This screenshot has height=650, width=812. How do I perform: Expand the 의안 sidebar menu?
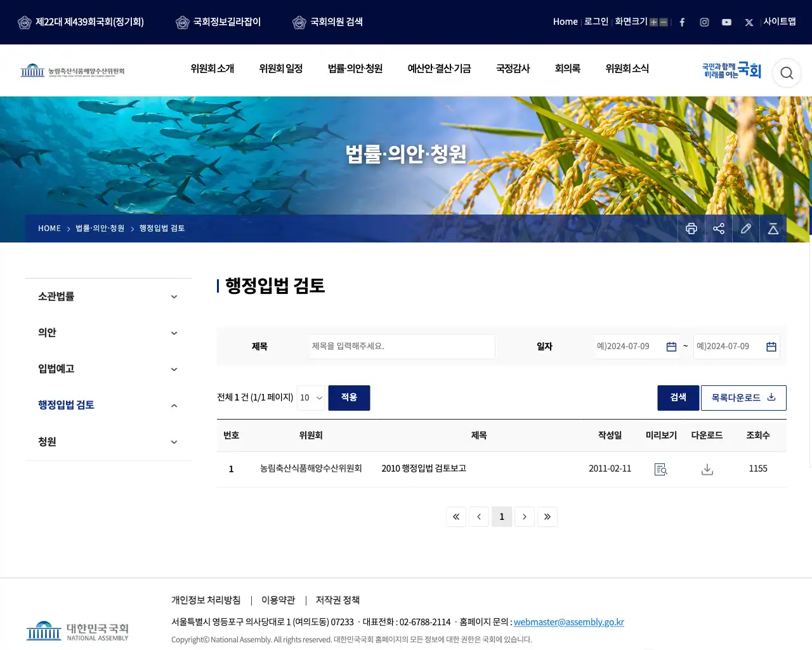[108, 333]
